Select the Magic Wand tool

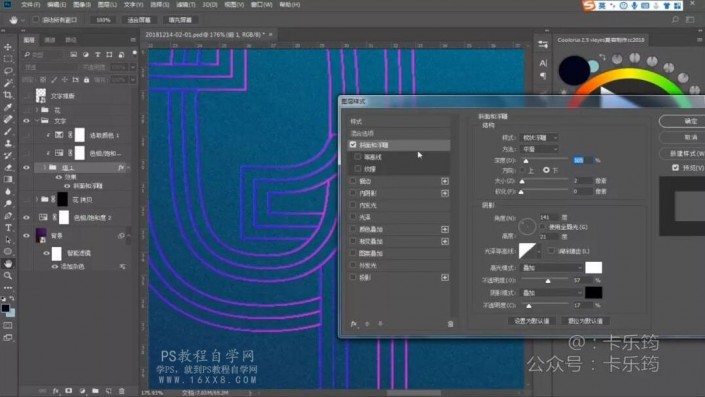point(8,83)
